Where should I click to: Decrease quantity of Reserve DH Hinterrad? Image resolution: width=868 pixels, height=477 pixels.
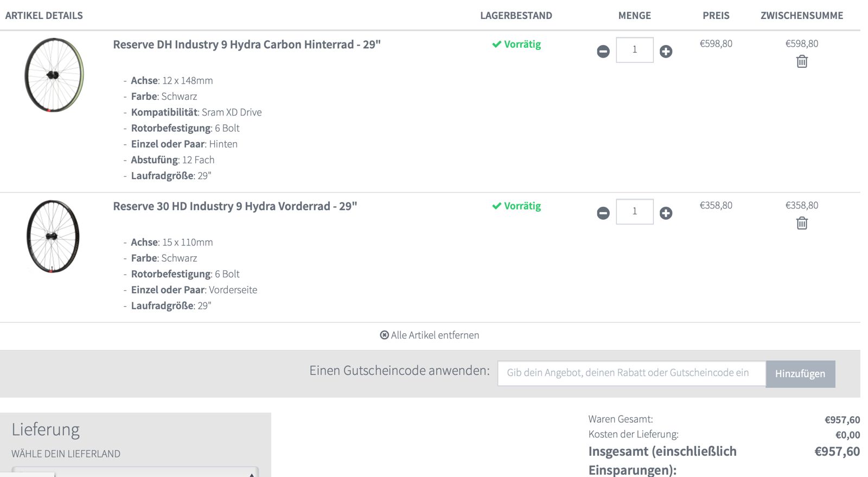pos(603,52)
